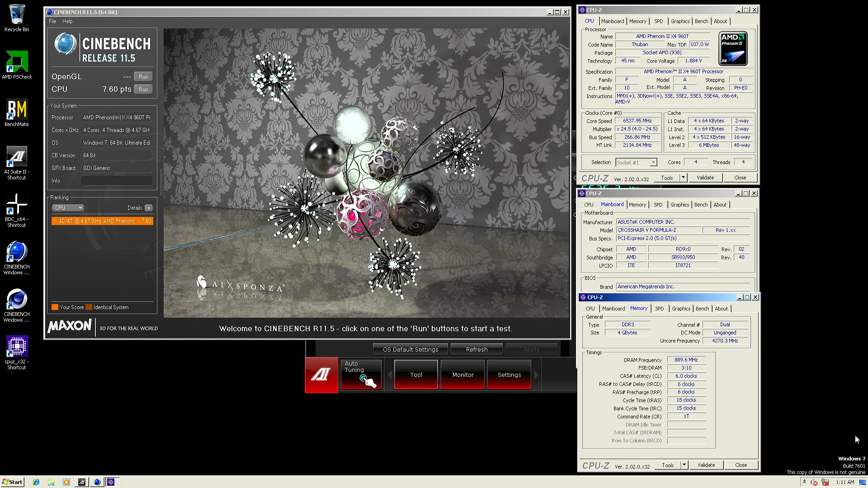
Task: Switch to Memory tab in top CPU-Z window
Action: 637,21
